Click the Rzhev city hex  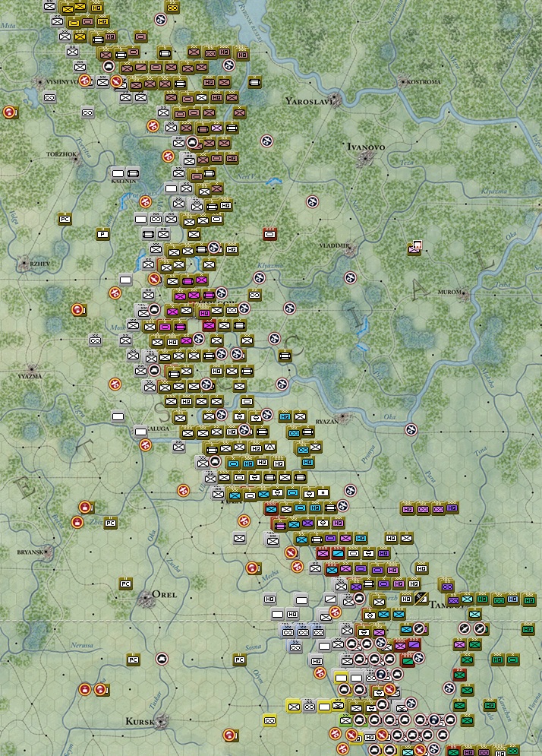pos(24,264)
